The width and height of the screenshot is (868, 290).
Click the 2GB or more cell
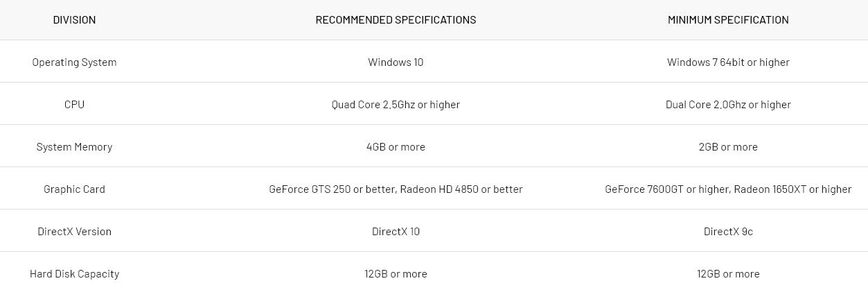click(x=728, y=146)
